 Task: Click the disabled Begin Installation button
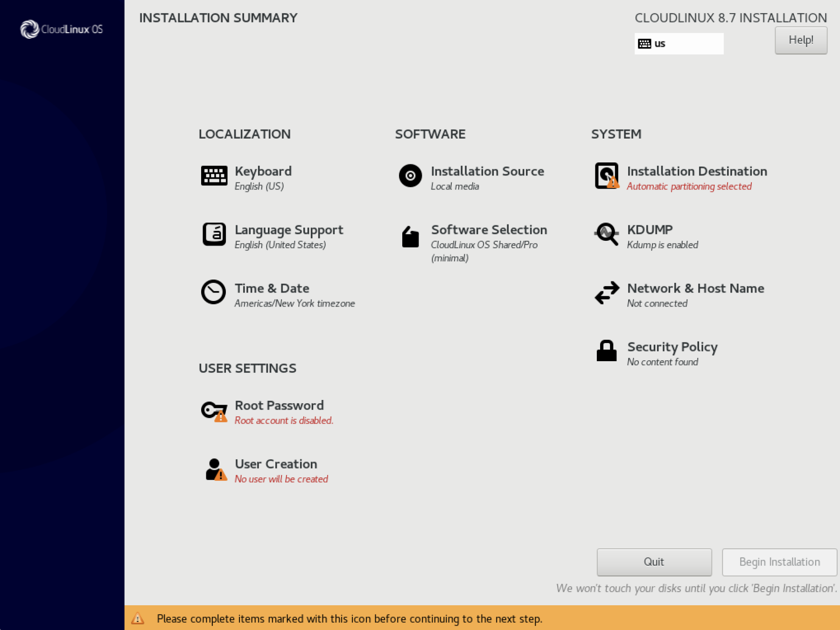(x=778, y=562)
